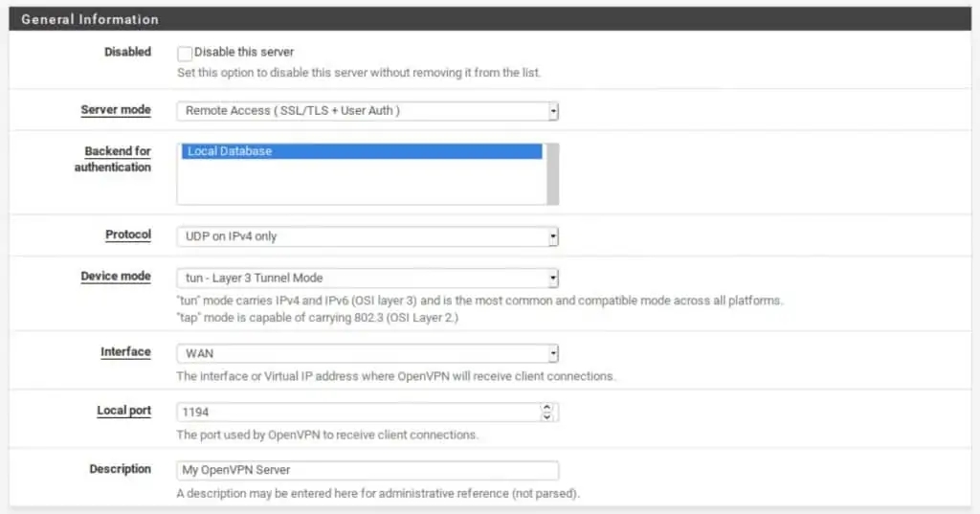Click the authentication backend list scrollbar
This screenshot has height=514, width=980.
(552, 173)
